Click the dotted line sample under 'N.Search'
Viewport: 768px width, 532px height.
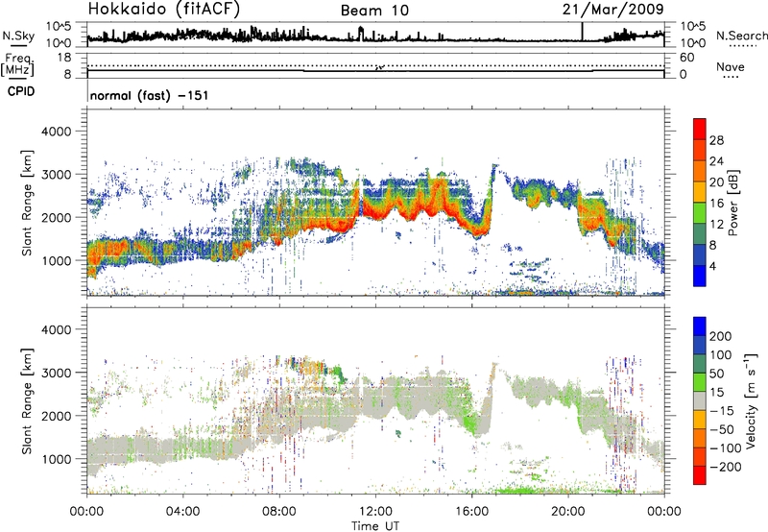[743, 46]
